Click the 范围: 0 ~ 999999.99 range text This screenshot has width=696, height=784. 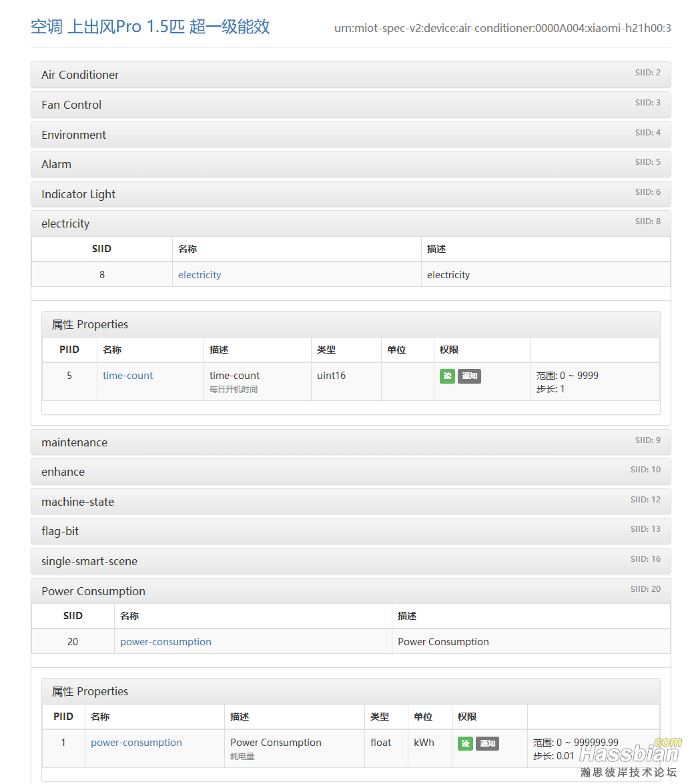pyautogui.click(x=575, y=743)
